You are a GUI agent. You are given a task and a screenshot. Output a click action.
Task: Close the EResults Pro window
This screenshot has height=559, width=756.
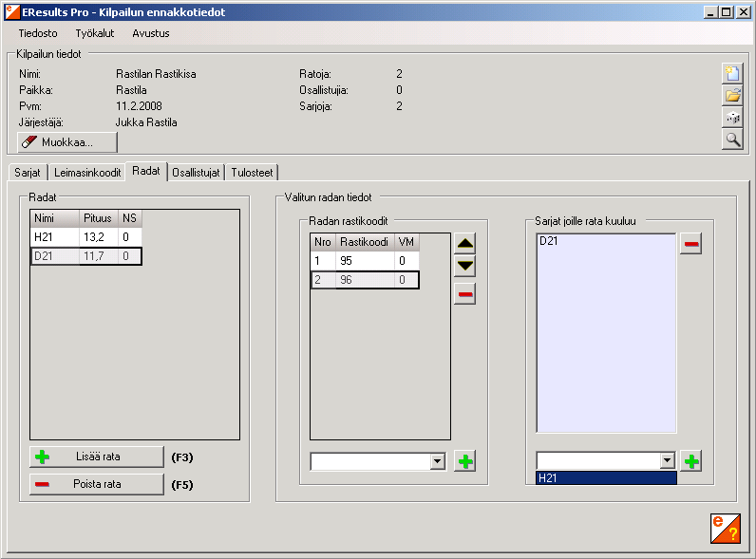click(x=743, y=12)
